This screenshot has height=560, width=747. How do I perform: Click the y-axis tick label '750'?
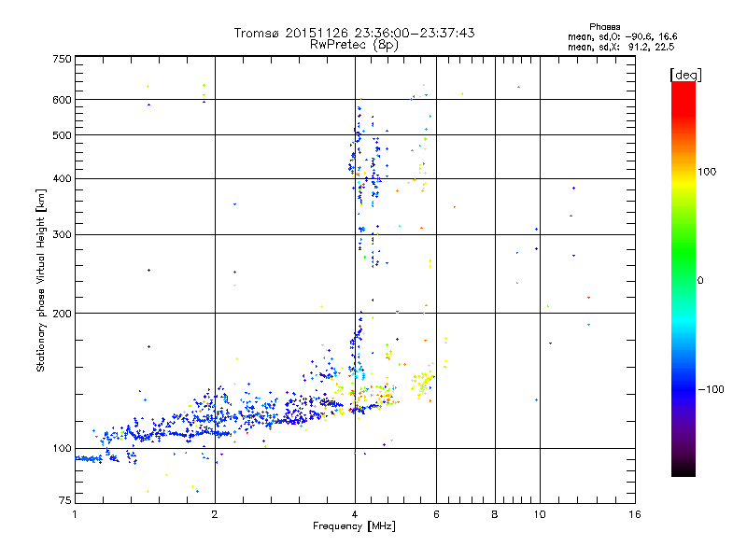pos(62,59)
